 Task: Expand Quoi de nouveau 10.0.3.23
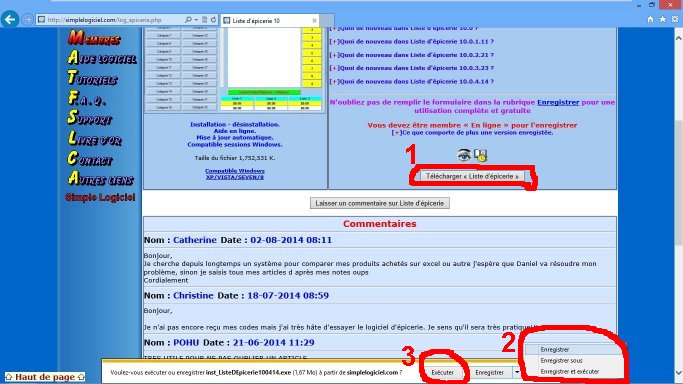pyautogui.click(x=412, y=68)
